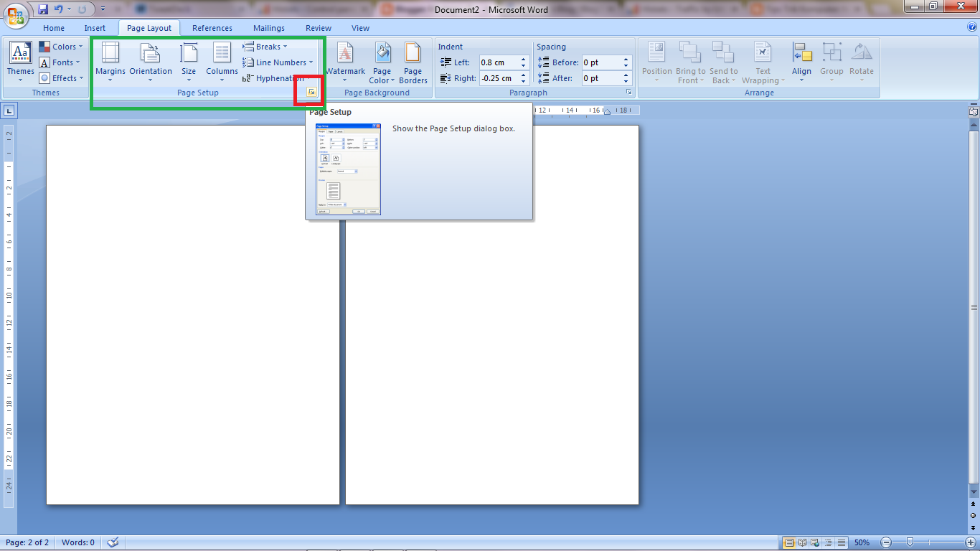Expand the Breaks dropdown
The width and height of the screenshot is (980, 551).
(265, 47)
